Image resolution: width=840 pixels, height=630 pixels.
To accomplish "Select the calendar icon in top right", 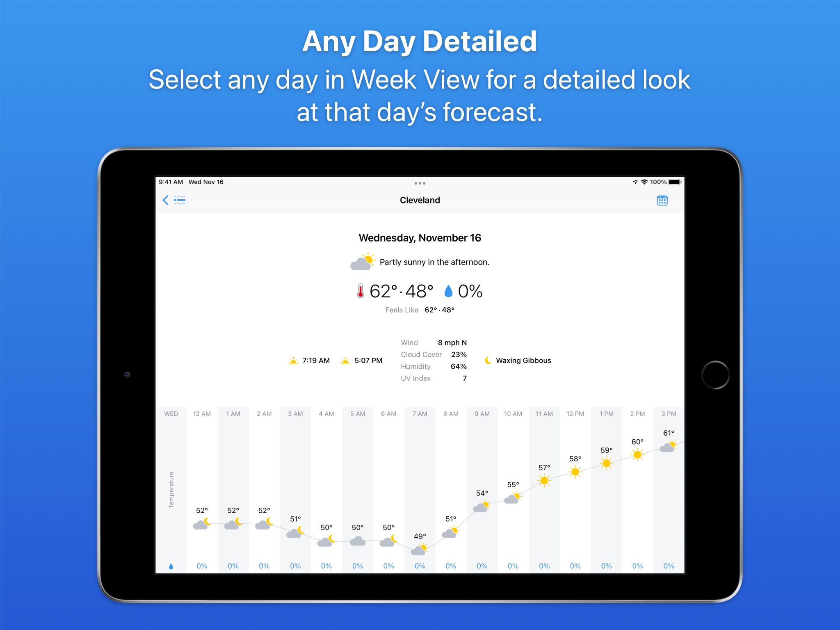I will tap(662, 200).
